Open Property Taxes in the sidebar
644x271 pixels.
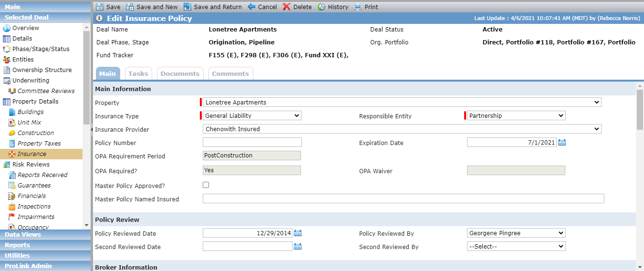click(x=39, y=143)
